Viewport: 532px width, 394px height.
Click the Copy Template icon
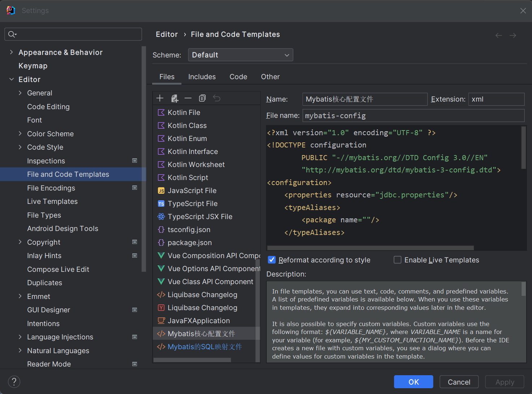click(202, 98)
